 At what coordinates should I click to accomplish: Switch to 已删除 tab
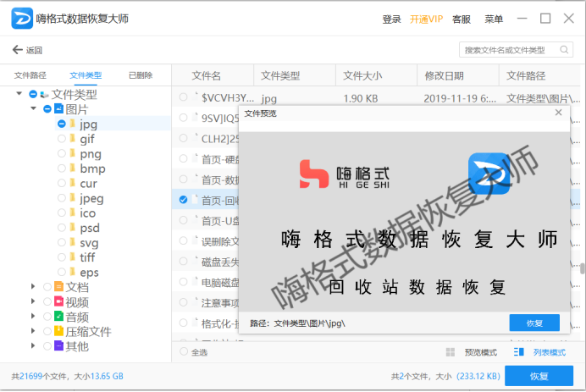pyautogui.click(x=141, y=75)
